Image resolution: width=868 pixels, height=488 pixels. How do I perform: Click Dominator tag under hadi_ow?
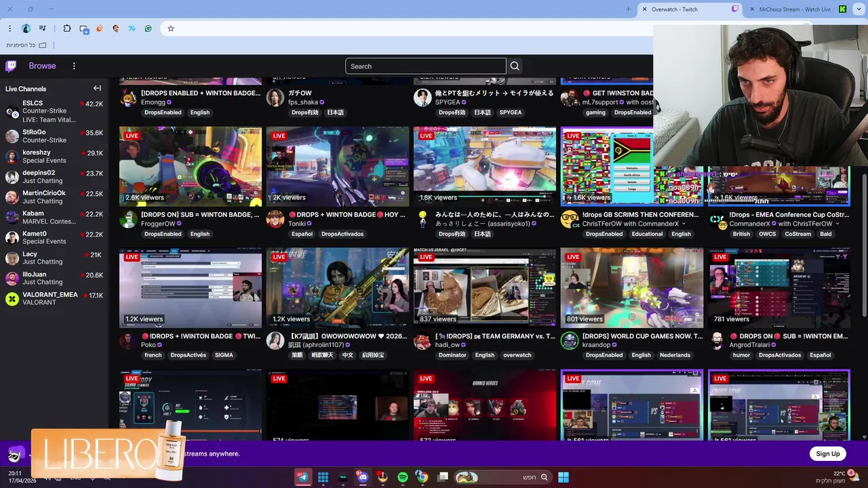(452, 355)
